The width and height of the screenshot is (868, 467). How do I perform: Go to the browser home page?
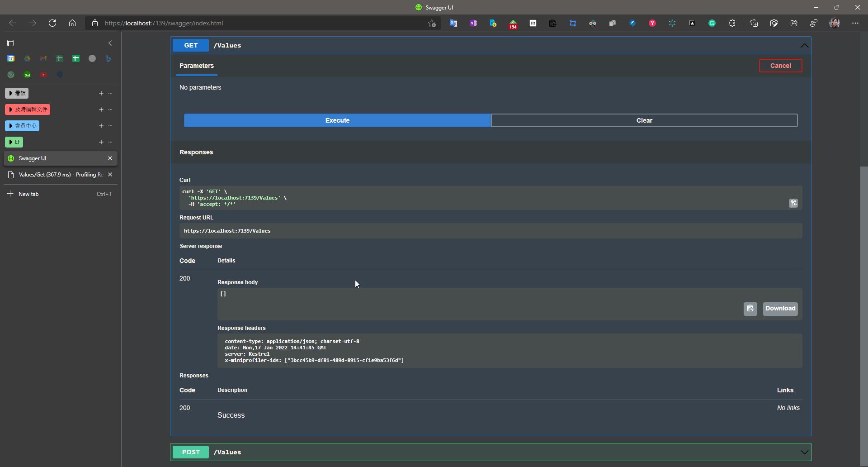(72, 23)
